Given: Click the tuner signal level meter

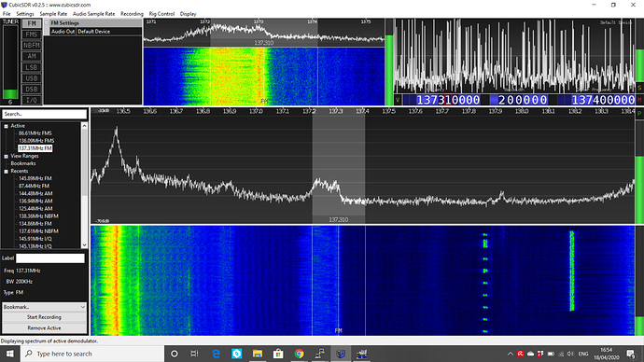Looking at the screenshot, I should coord(10,62).
